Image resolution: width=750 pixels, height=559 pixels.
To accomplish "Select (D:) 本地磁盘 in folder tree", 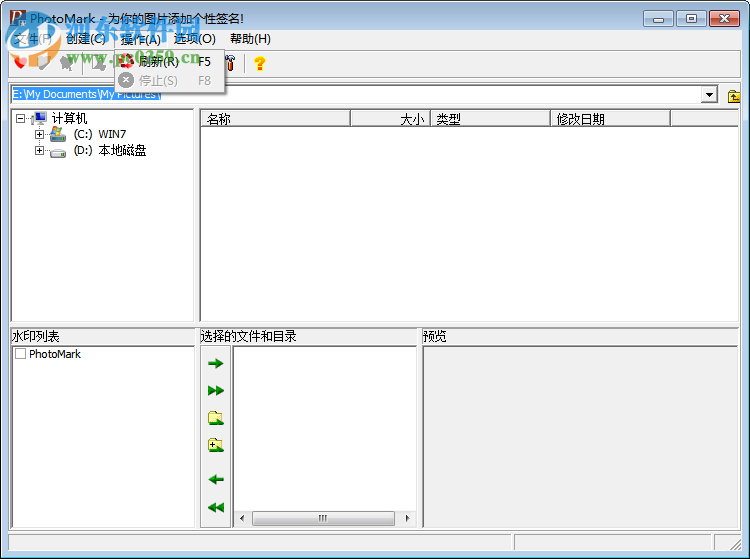I will tap(110, 151).
